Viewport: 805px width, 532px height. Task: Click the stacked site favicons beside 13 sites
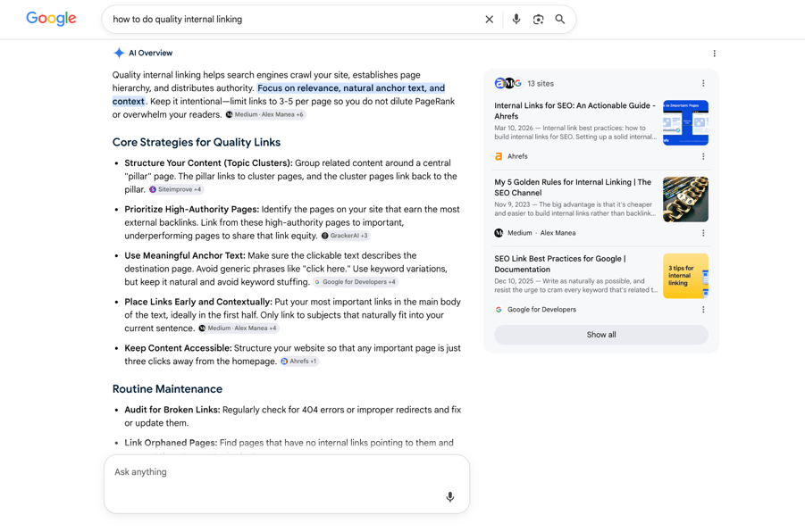pyautogui.click(x=508, y=83)
